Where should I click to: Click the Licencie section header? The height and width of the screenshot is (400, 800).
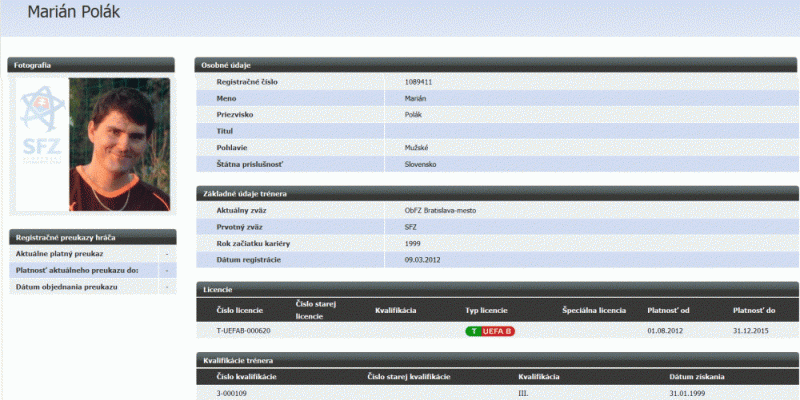click(496, 288)
